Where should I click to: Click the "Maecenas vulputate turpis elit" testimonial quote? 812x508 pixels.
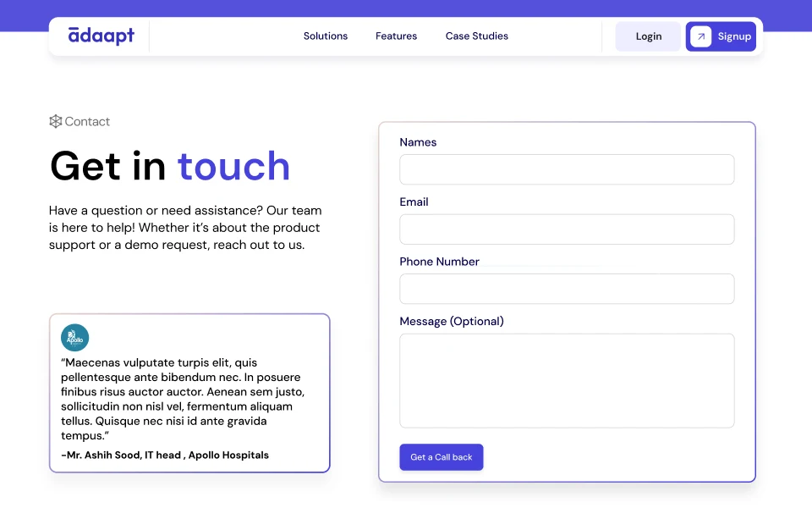(183, 399)
